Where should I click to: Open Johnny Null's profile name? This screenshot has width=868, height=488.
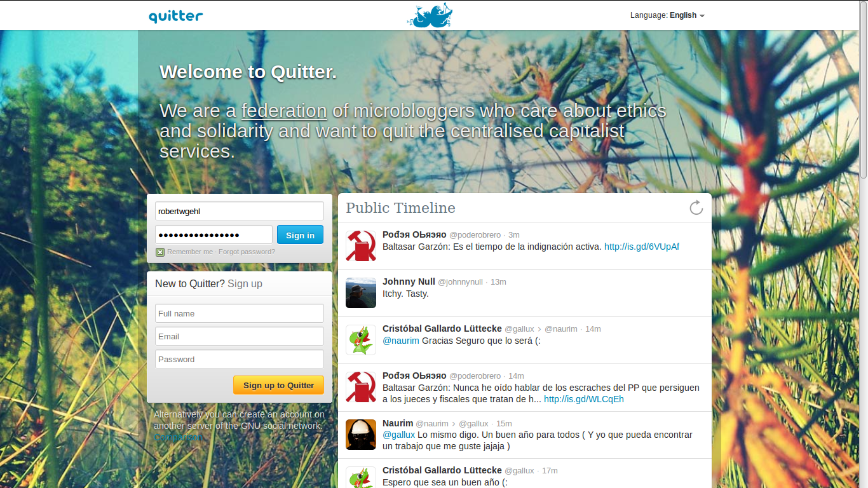pyautogui.click(x=409, y=281)
